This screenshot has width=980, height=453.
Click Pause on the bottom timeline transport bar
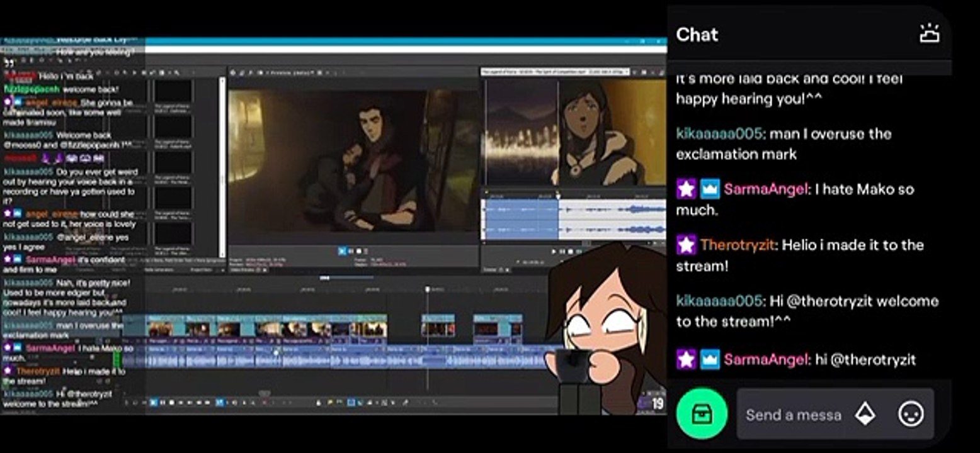tap(162, 402)
